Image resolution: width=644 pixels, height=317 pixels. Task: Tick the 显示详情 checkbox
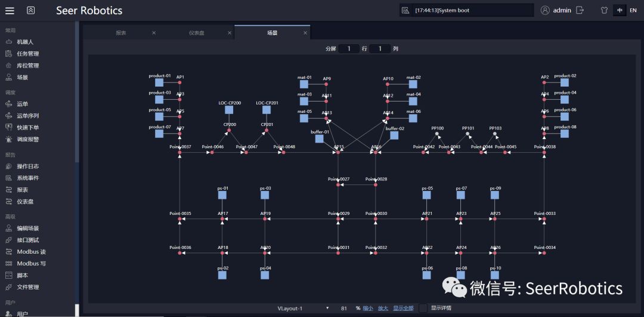423,308
